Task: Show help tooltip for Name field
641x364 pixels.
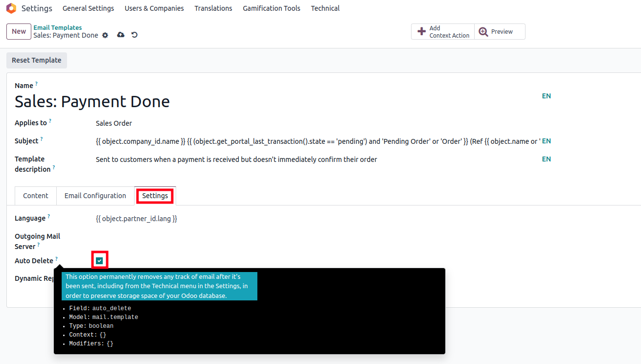Action: point(36,84)
